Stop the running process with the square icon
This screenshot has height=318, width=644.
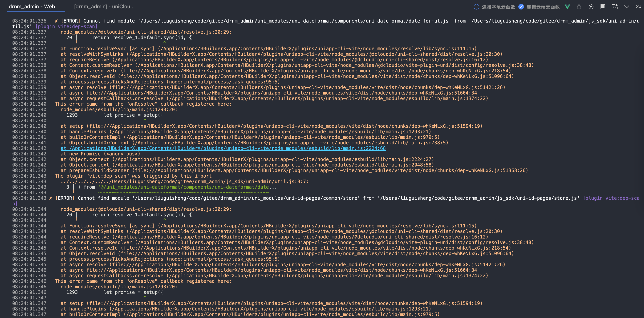603,7
